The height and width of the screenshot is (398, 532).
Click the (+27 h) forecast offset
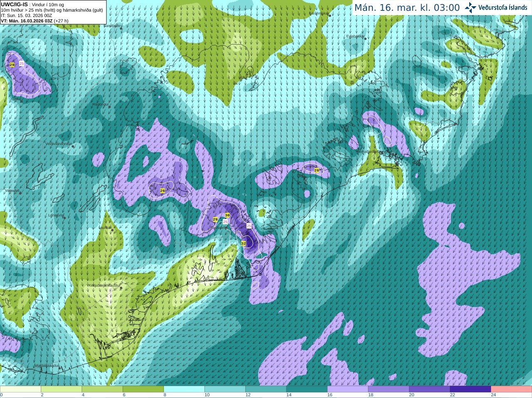[61, 21]
